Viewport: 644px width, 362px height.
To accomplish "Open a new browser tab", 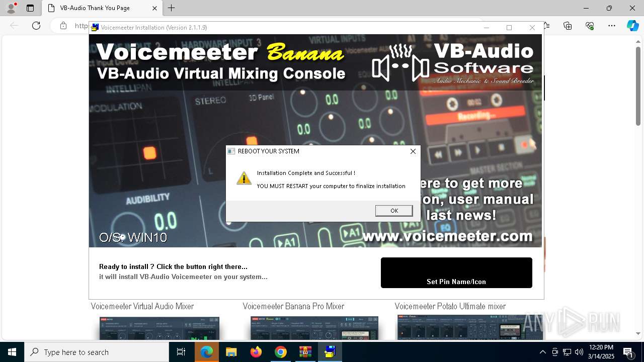I will pyautogui.click(x=172, y=8).
